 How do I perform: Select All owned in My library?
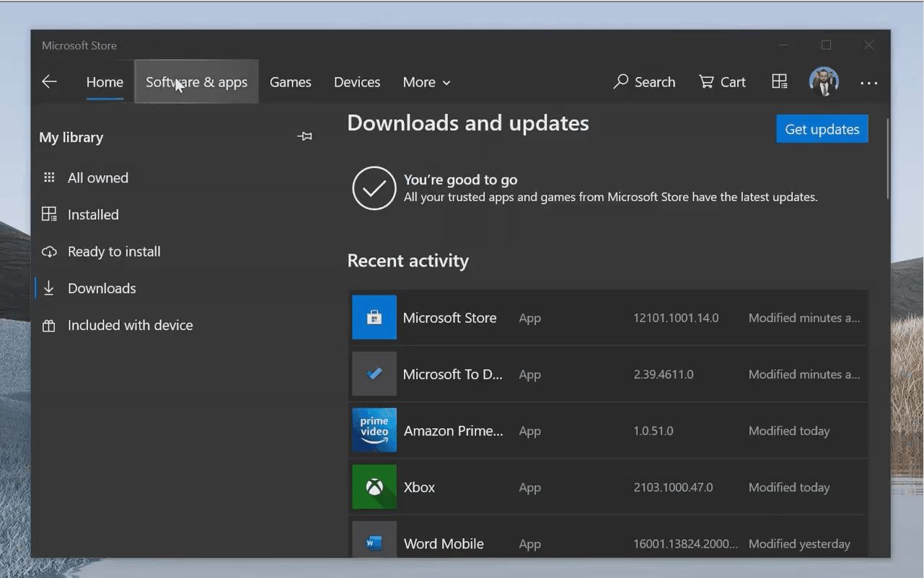point(98,177)
